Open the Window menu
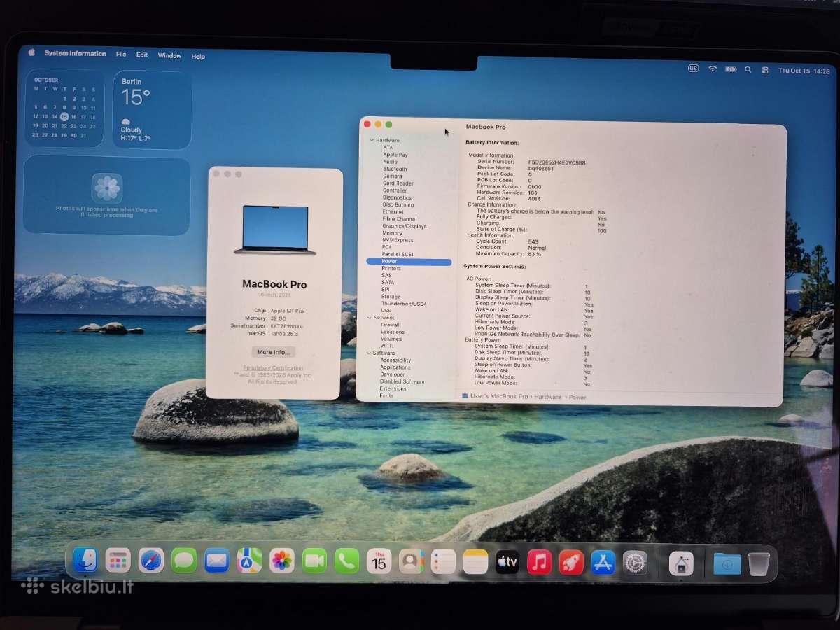The image size is (840, 630). [x=169, y=55]
